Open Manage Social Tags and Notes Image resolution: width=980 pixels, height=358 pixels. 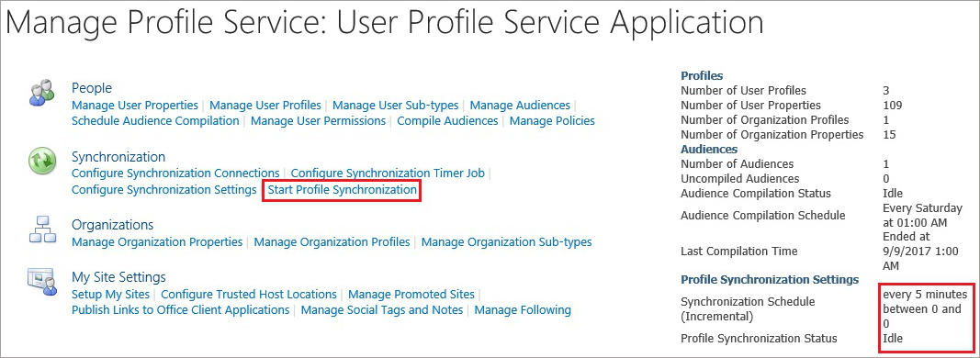(x=382, y=310)
